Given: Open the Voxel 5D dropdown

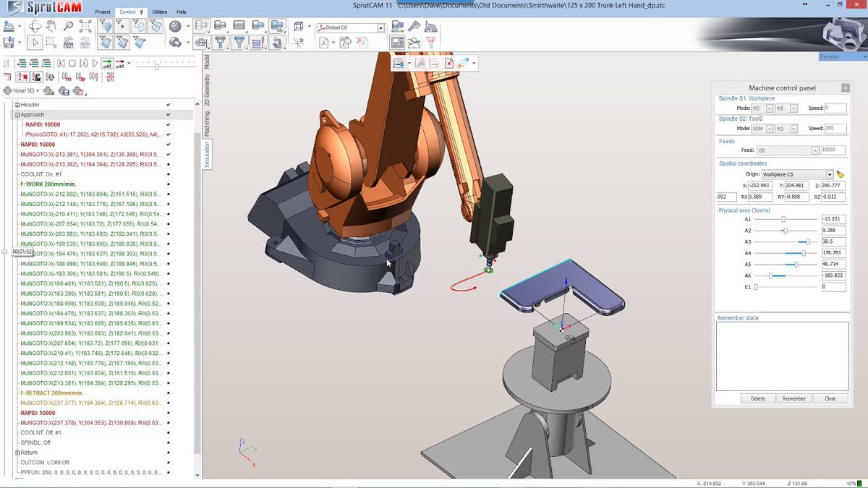Looking at the screenshot, I should 38,91.
